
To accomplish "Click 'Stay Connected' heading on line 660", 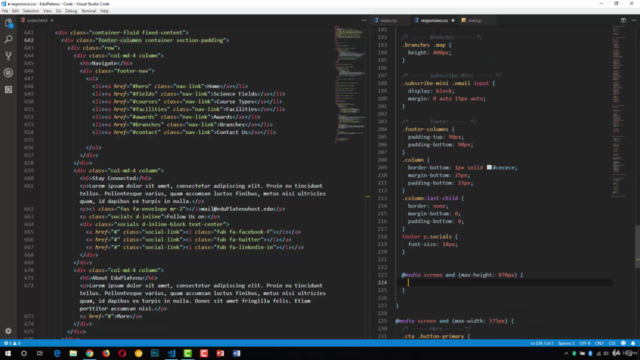I will pyautogui.click(x=113, y=178).
